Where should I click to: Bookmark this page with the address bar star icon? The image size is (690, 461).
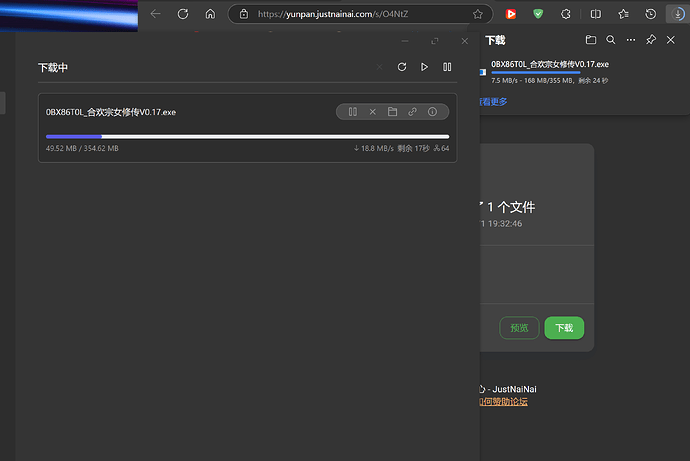478,14
